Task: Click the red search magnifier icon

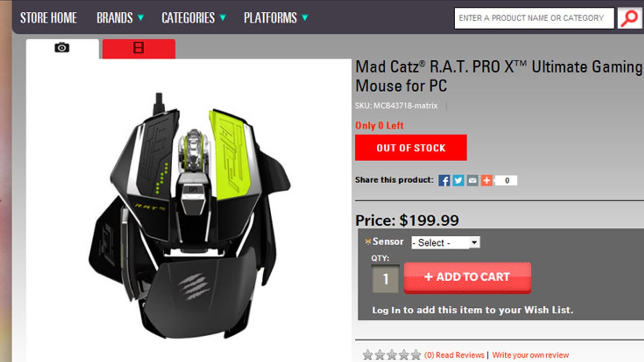Action: (630, 18)
